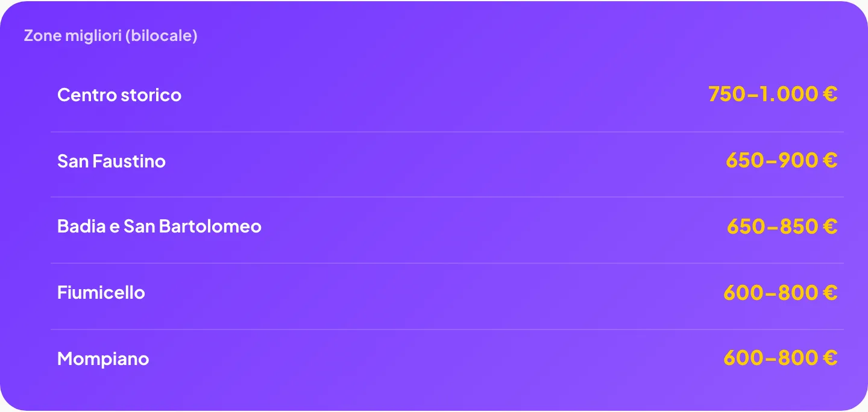Select the San Faustino row label
This screenshot has height=412, width=868.
click(112, 161)
